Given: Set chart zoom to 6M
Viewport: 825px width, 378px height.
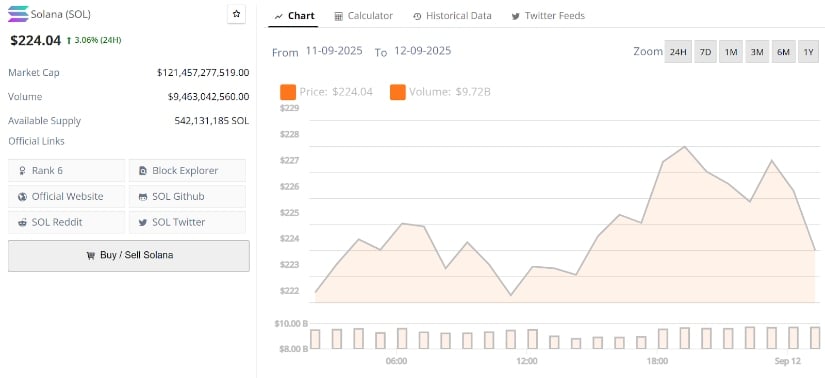Looking at the screenshot, I should coord(783,52).
